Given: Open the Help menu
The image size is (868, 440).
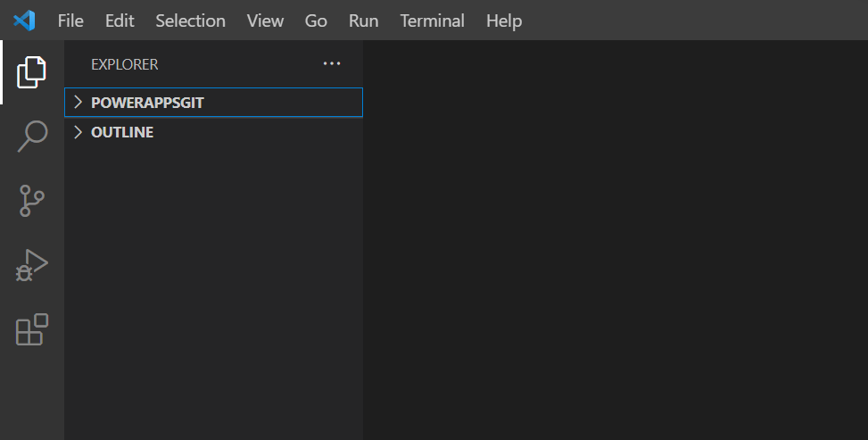Looking at the screenshot, I should tap(504, 21).
